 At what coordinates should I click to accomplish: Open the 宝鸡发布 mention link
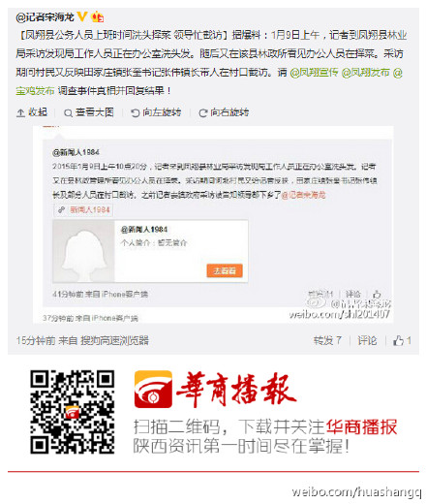pyautogui.click(x=35, y=91)
